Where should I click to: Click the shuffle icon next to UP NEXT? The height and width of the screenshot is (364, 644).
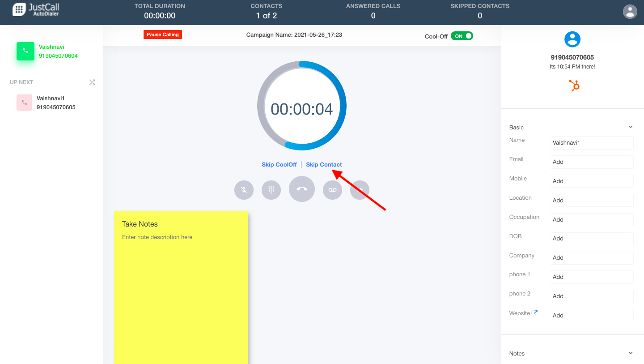tap(92, 82)
